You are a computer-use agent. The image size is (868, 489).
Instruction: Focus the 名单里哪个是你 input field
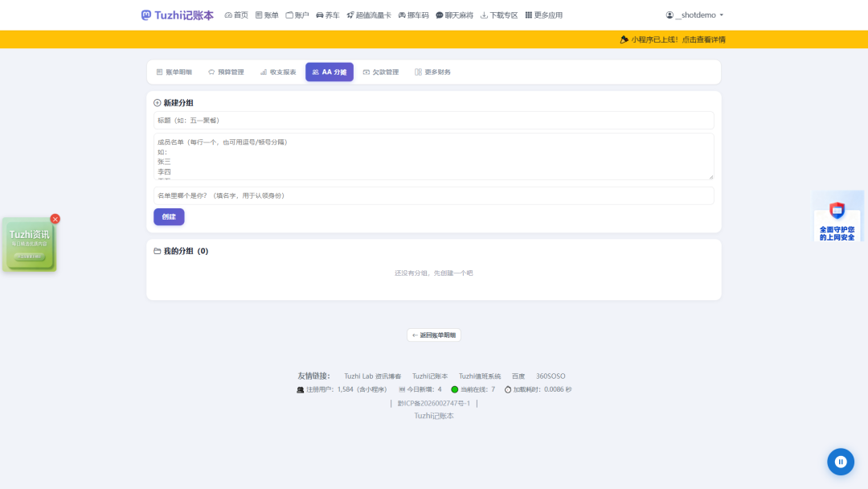(433, 195)
